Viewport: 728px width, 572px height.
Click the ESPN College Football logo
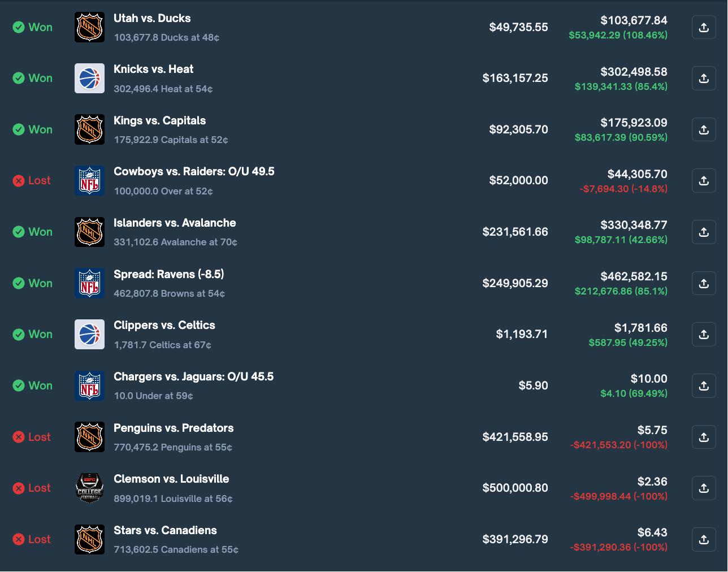(x=89, y=488)
